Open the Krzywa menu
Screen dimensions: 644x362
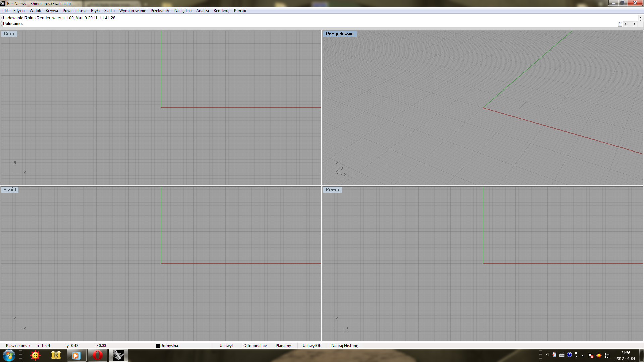[52, 11]
